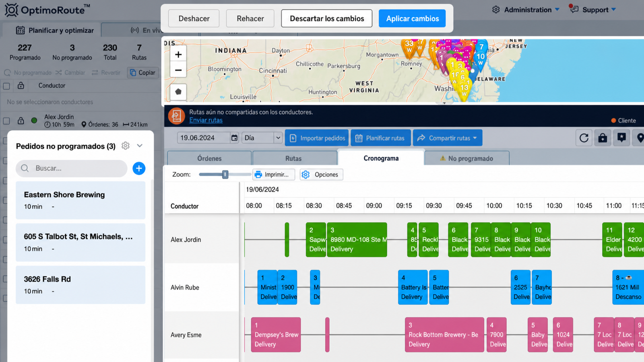Image resolution: width=644 pixels, height=362 pixels.
Task: Click the "227 Programado" count
Action: pos(25,52)
